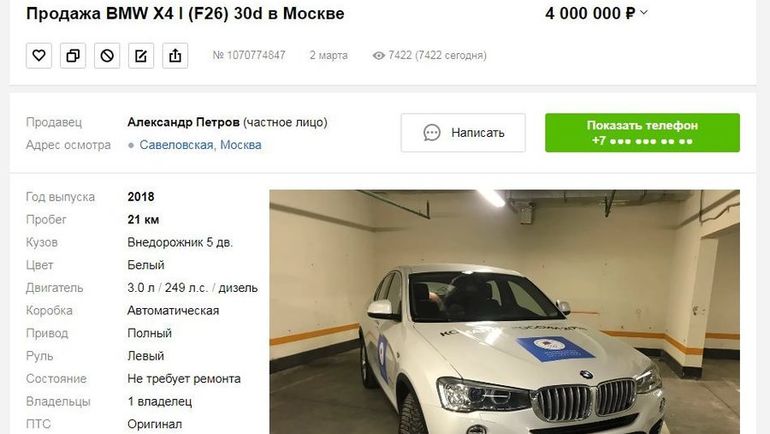Click the masked phone number +7 dots
The height and width of the screenshot is (434, 770).
(642, 141)
